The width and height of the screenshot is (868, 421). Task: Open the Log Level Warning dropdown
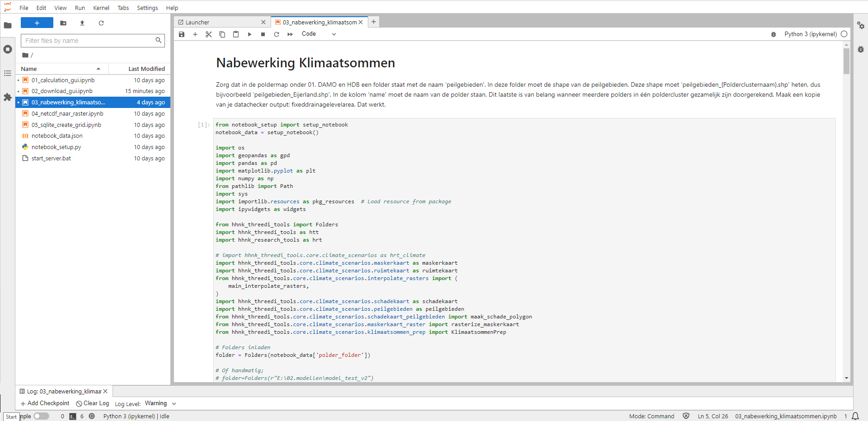click(x=160, y=403)
